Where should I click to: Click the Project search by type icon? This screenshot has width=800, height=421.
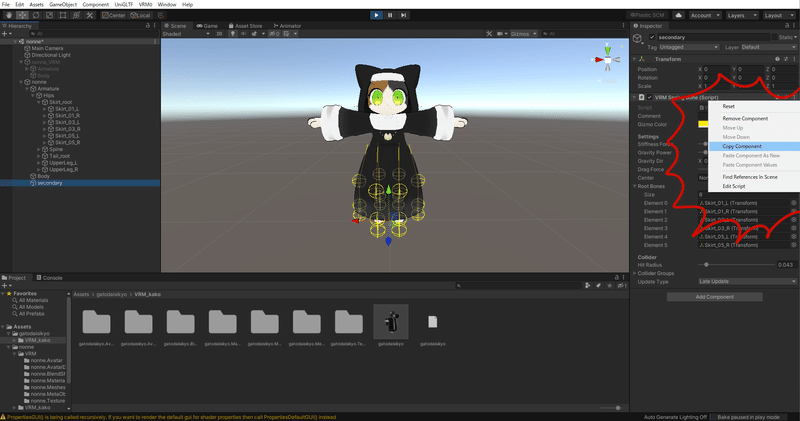point(588,286)
